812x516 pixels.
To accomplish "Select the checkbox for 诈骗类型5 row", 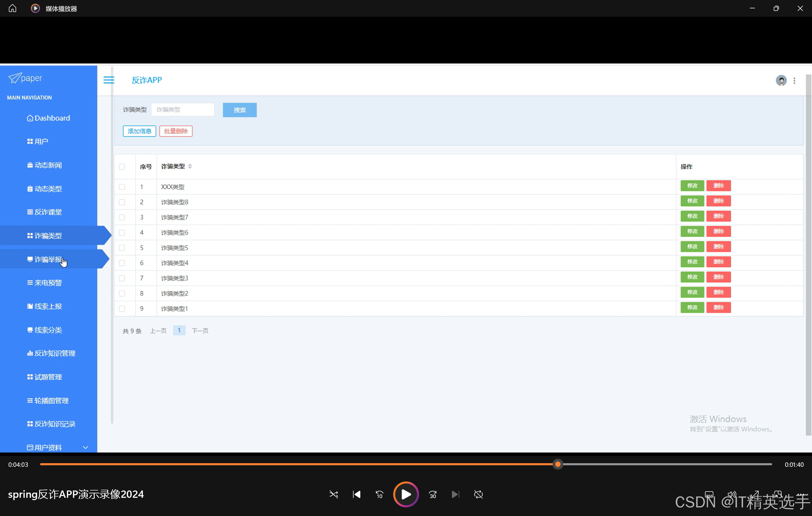I will point(122,248).
